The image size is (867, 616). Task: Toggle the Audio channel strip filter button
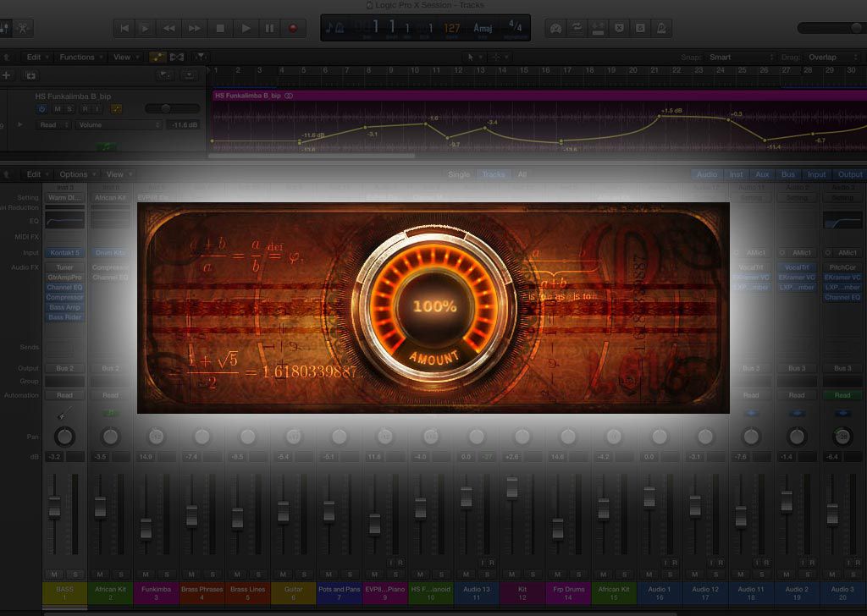coord(707,174)
